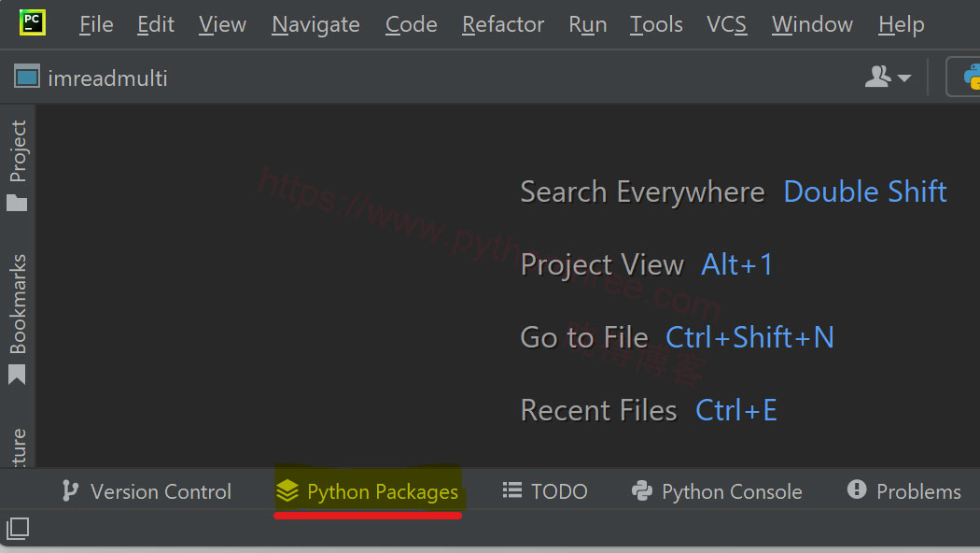Open the Refactor menu

(x=502, y=24)
